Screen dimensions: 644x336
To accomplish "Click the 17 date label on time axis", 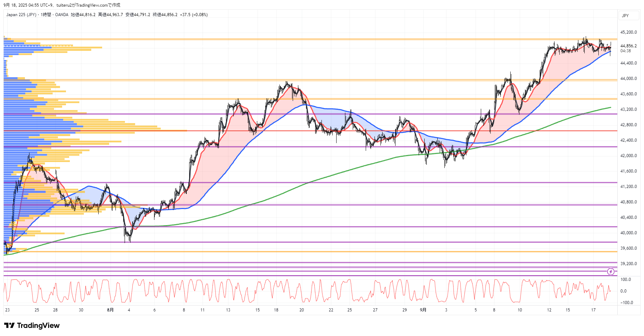I will click(x=593, y=310).
